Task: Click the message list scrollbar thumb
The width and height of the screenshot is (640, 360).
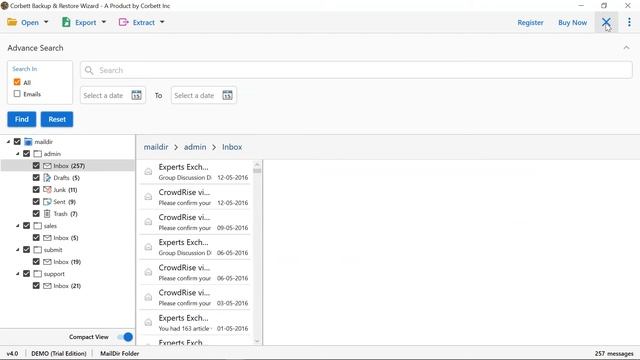Action: [x=257, y=171]
